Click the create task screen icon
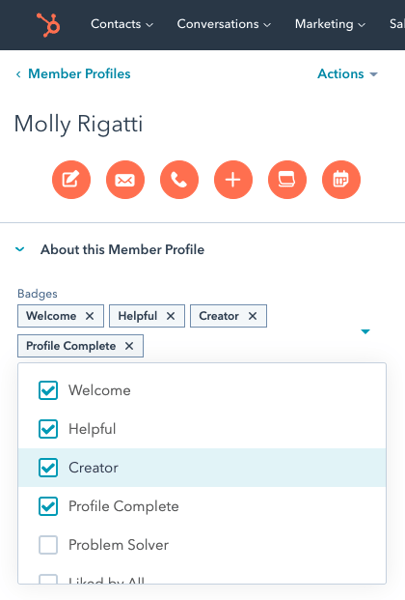Screen dimensions: 405x600 click(287, 179)
